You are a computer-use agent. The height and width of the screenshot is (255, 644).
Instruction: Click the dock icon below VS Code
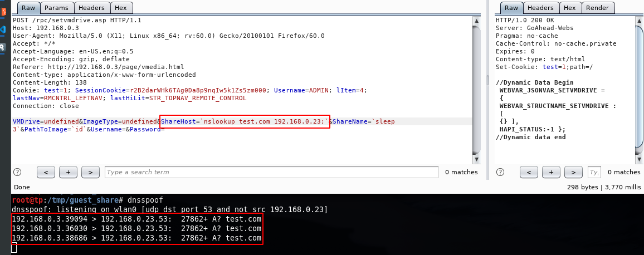[x=3, y=47]
